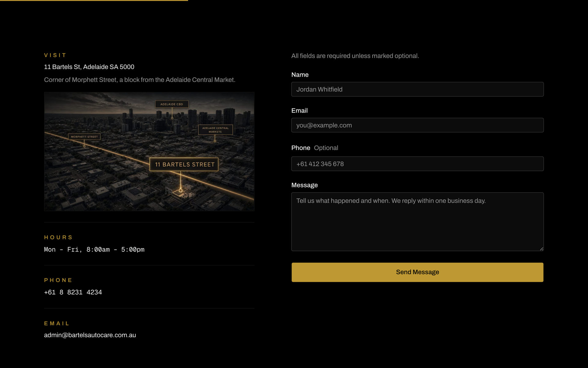
Task: Click the 'All fields are required' note
Action: click(355, 56)
